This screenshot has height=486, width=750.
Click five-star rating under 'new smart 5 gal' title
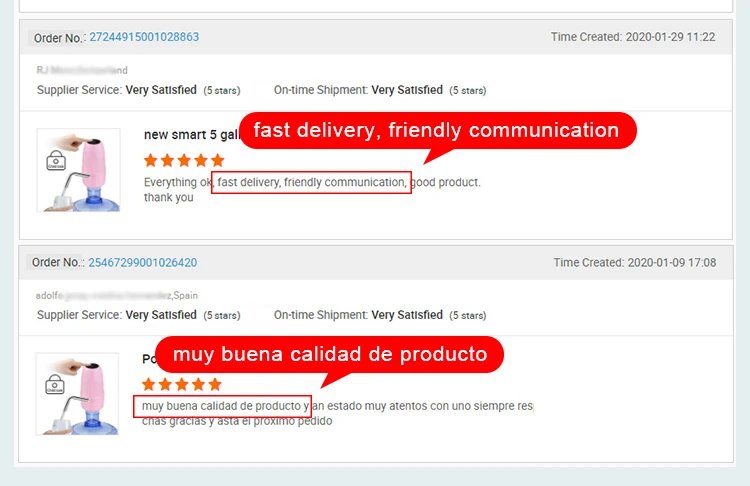[184, 160]
